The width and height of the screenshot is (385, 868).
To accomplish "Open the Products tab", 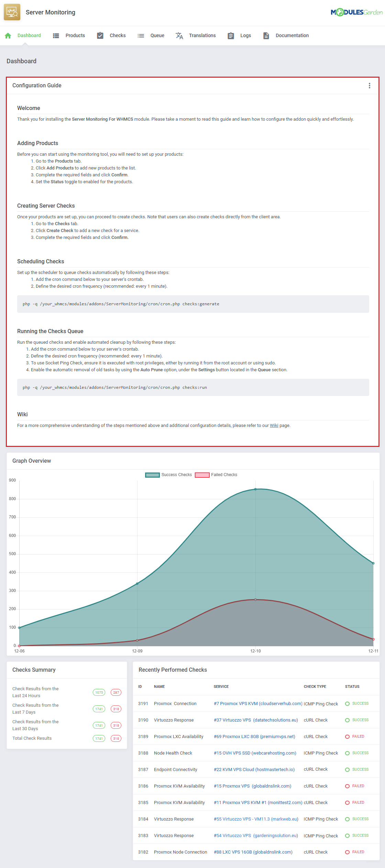I will 75,35.
